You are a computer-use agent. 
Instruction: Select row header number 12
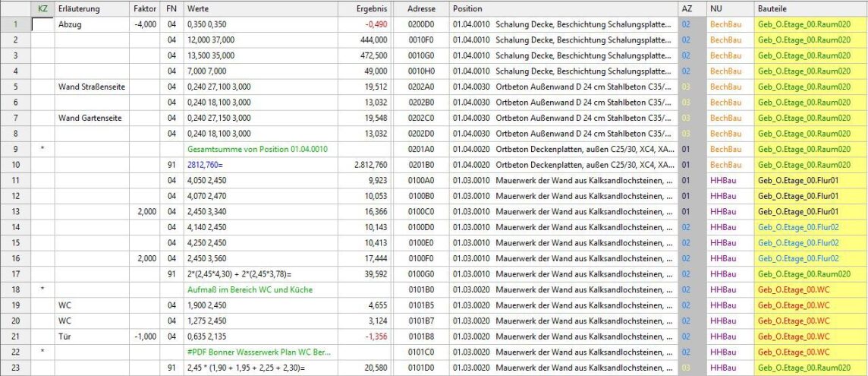pos(15,196)
